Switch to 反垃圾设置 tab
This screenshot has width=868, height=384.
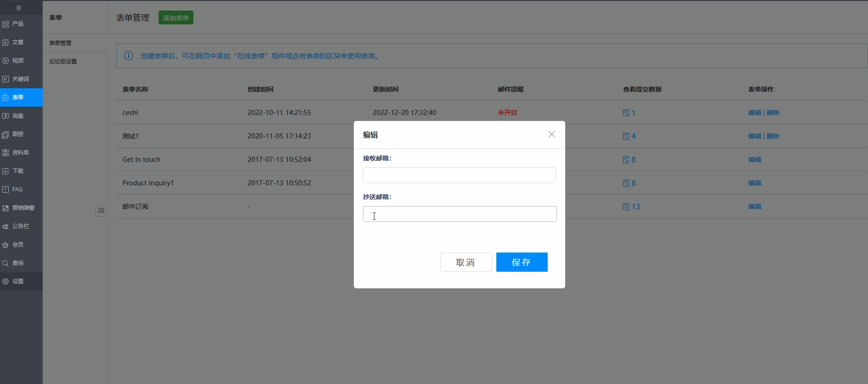[x=63, y=61]
